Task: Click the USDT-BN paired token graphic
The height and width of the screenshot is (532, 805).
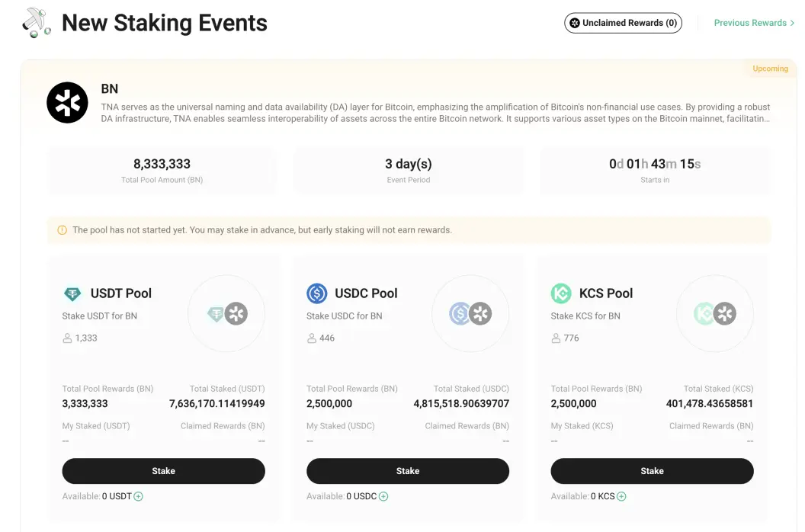Action: point(227,313)
